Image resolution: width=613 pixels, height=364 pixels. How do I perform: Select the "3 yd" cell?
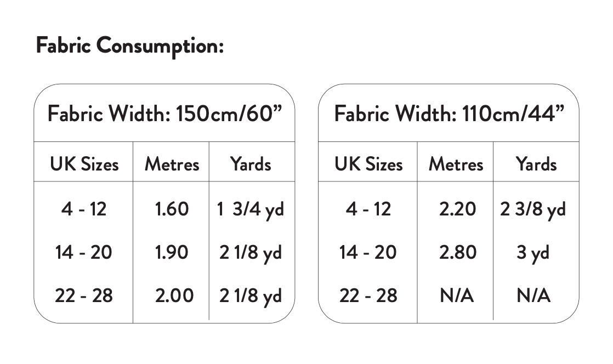(x=532, y=252)
